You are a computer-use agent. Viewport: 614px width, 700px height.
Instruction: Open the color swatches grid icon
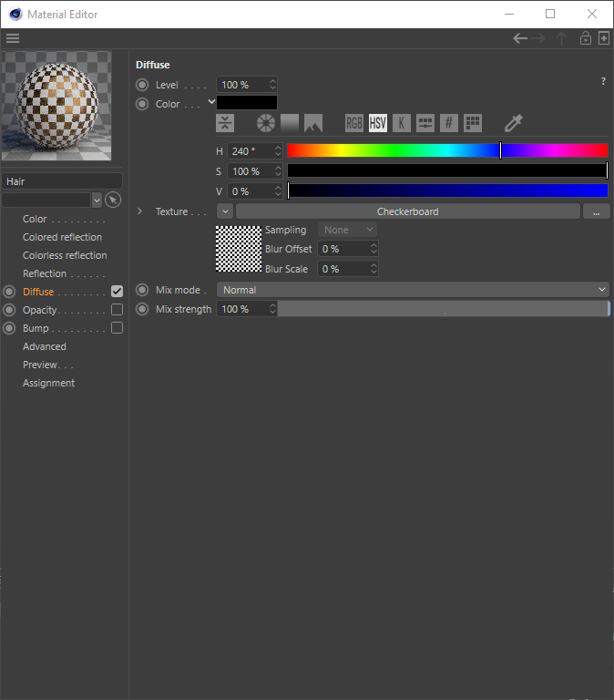coord(473,123)
